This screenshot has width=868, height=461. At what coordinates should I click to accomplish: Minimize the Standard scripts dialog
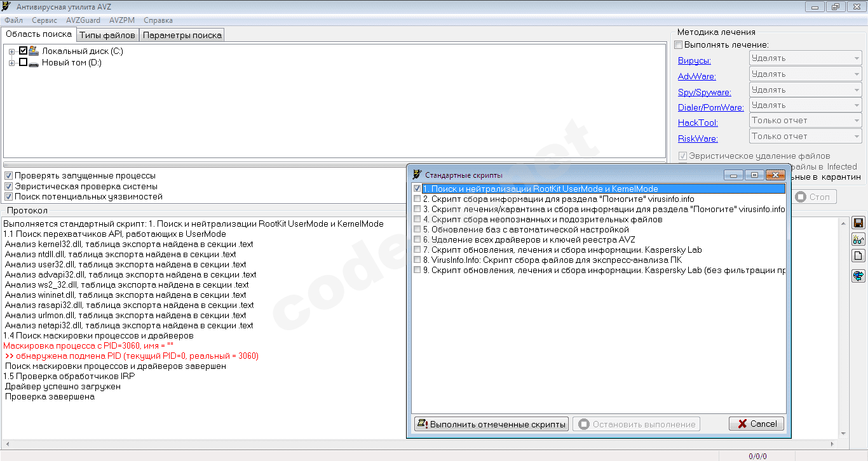pyautogui.click(x=733, y=175)
